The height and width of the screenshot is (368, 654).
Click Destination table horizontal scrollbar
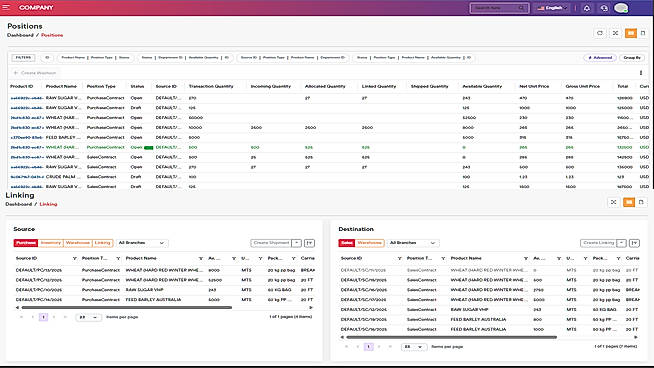click(452, 337)
